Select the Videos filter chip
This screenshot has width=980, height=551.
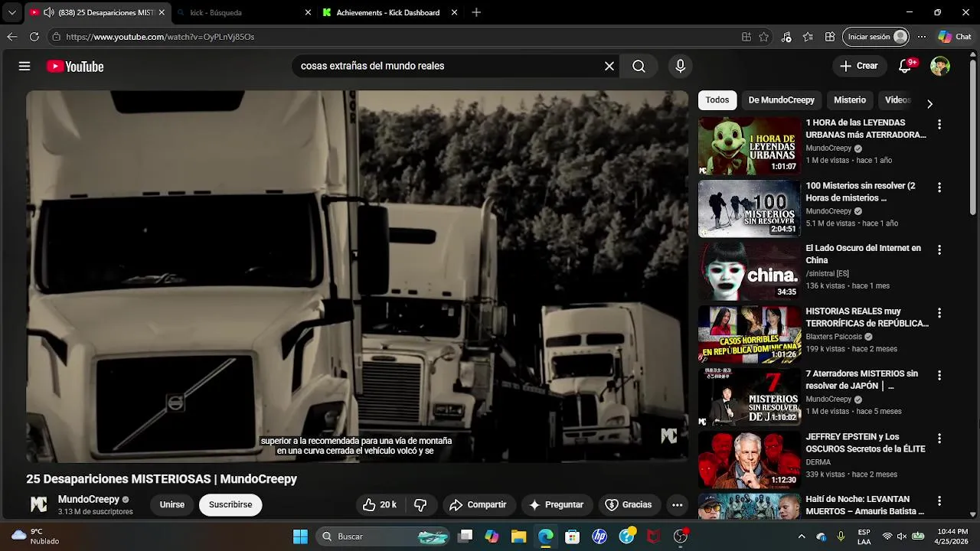[897, 100]
